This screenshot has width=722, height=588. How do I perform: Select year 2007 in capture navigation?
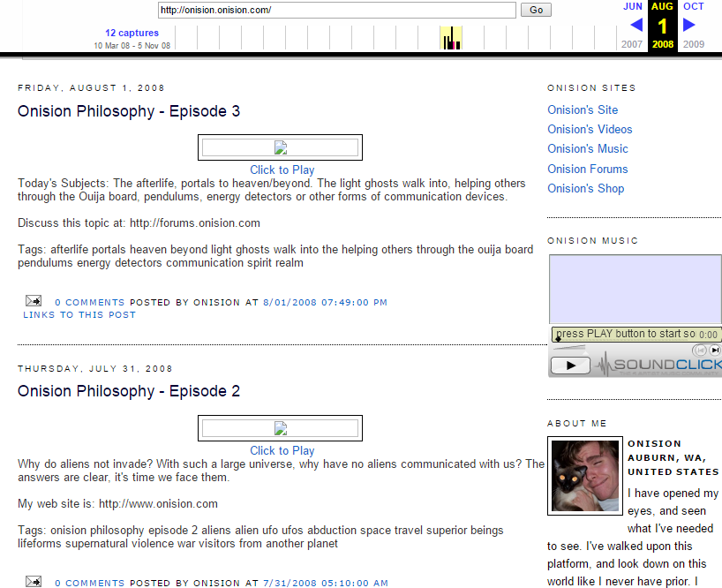click(632, 44)
